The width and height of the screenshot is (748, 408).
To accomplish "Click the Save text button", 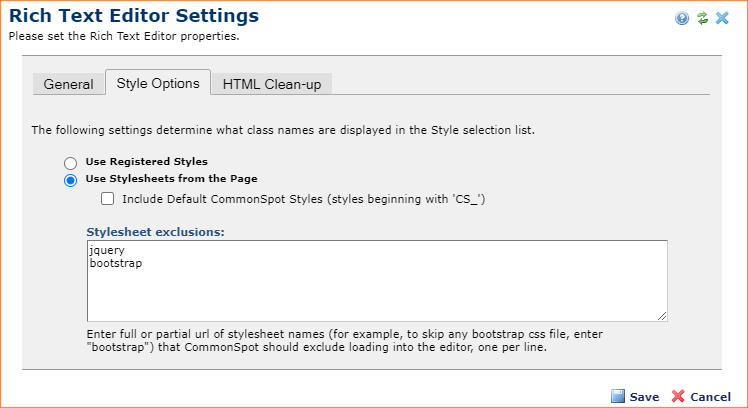I will coord(644,397).
